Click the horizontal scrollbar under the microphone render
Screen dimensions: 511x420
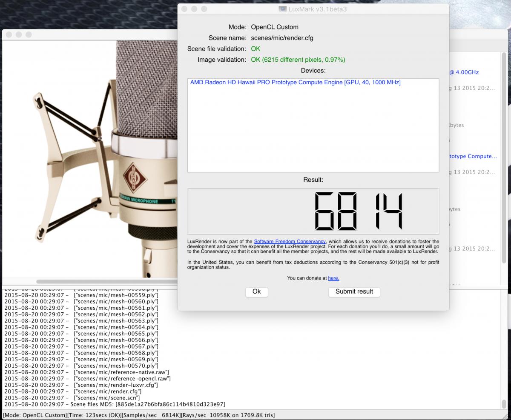pyautogui.click(x=106, y=281)
